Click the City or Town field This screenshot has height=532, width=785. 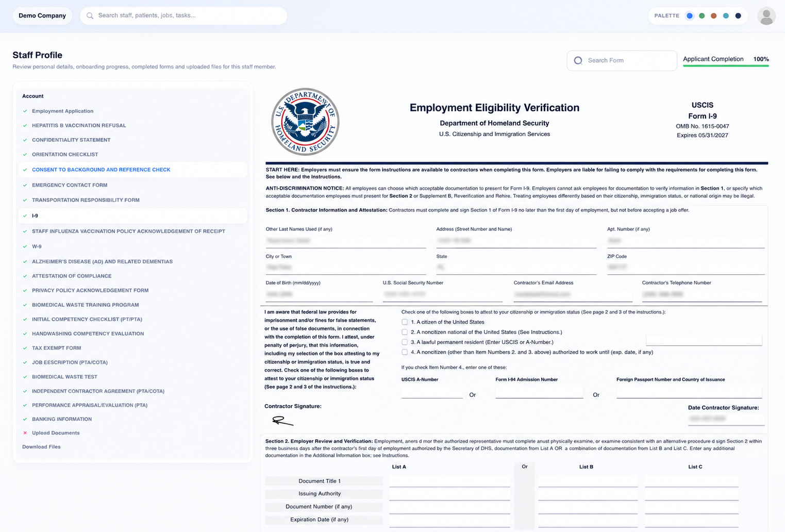(x=346, y=268)
